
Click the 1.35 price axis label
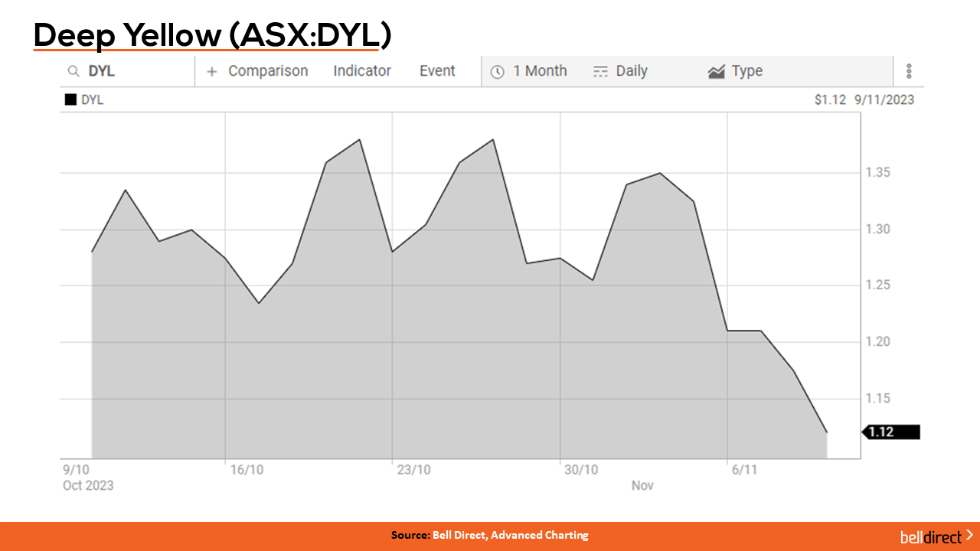click(880, 173)
